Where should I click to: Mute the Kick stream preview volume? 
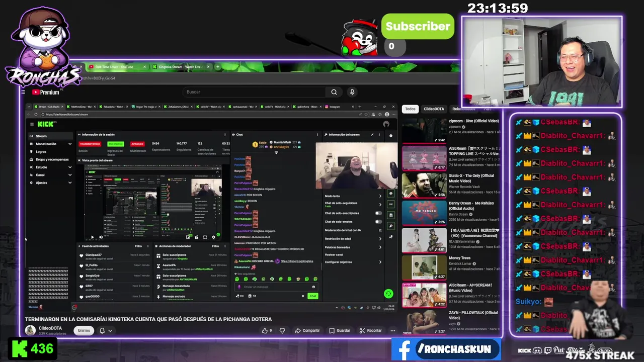101,237
